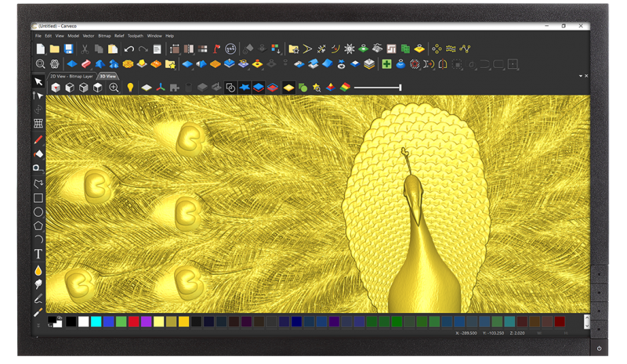Click the Cut scissors icon
The height and width of the screenshot is (364, 627).
pos(85,49)
